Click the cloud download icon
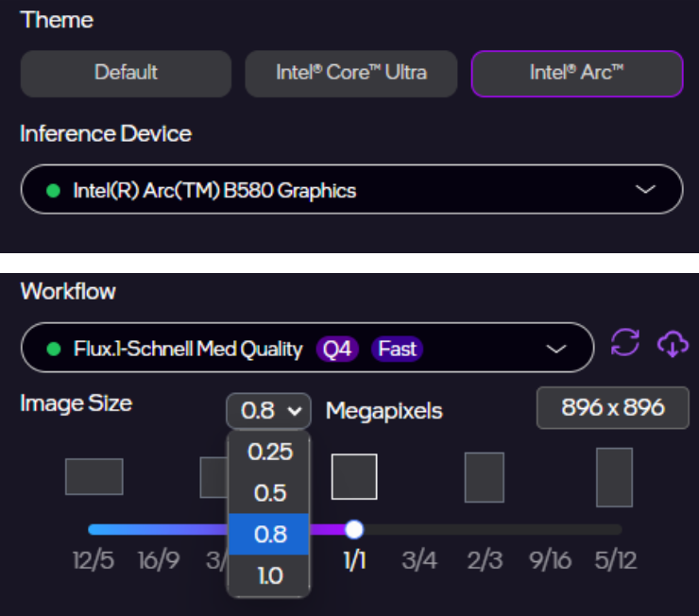 coord(672,344)
